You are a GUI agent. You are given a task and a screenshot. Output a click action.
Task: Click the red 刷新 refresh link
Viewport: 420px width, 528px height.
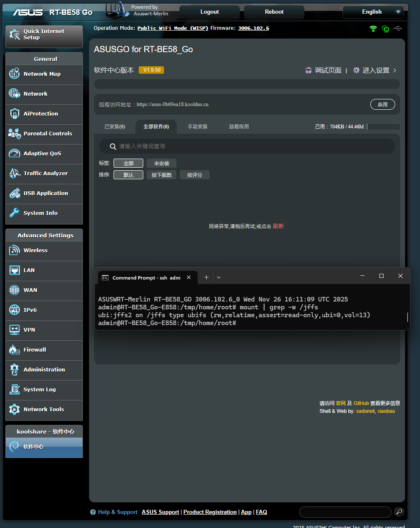278,226
